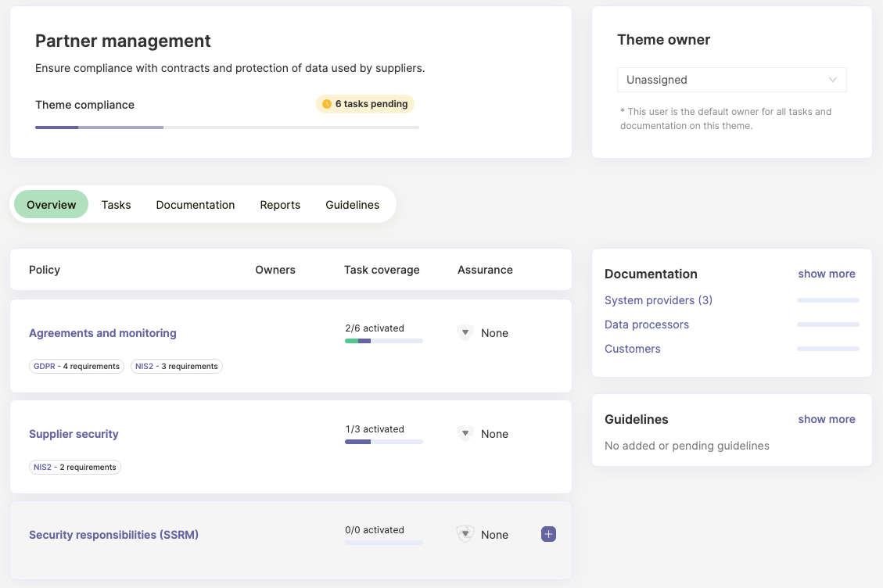Open System providers (3) documentation
Screen dimensions: 883x588
pyautogui.click(x=658, y=300)
